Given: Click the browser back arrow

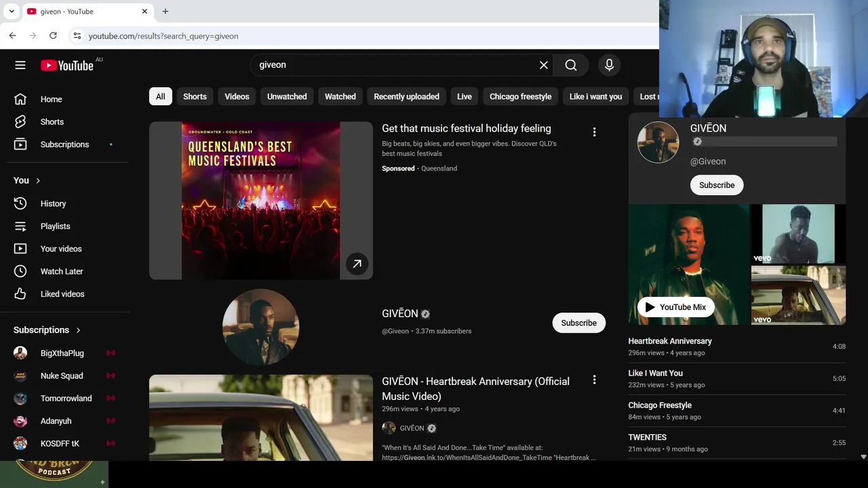Looking at the screenshot, I should 12,36.
